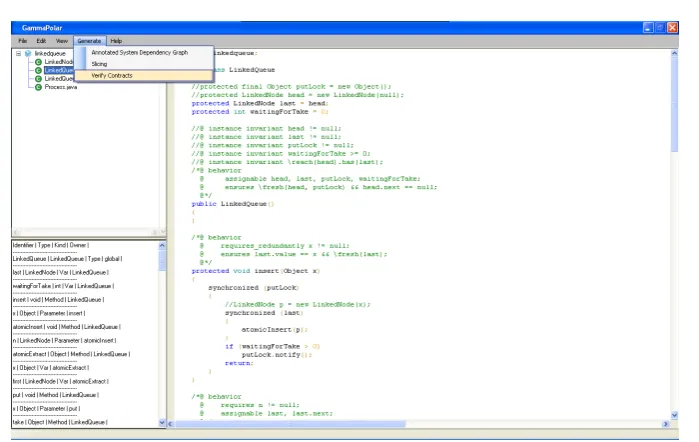Click the symbol table vertical scrollbar thumb
The width and height of the screenshot is (699, 442).
point(162,260)
